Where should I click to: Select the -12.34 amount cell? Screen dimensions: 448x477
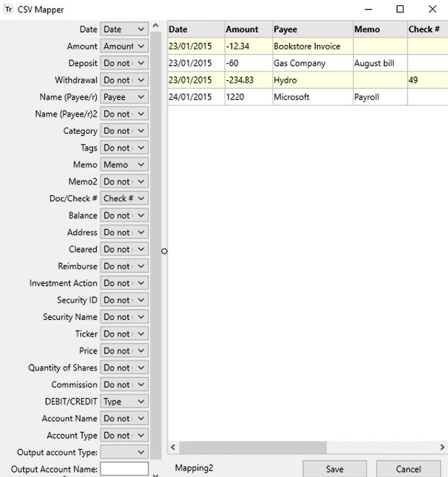pyautogui.click(x=249, y=46)
